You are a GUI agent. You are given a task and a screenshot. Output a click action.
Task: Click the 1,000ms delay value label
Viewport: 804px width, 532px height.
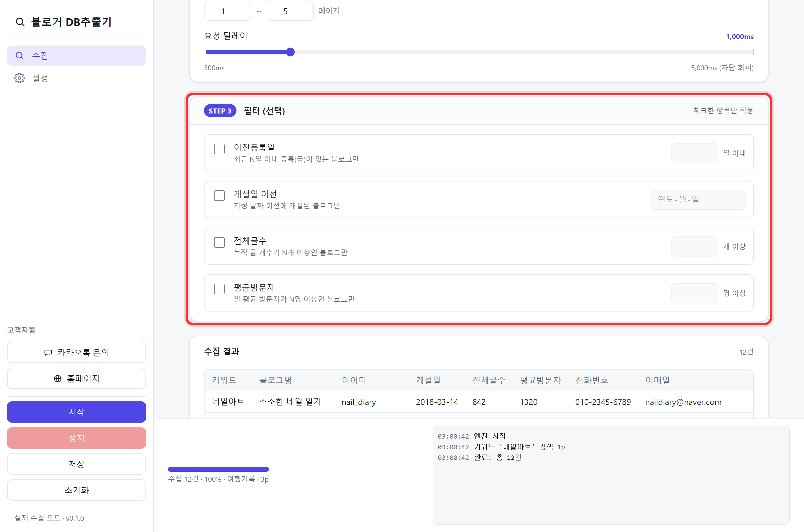pyautogui.click(x=740, y=37)
